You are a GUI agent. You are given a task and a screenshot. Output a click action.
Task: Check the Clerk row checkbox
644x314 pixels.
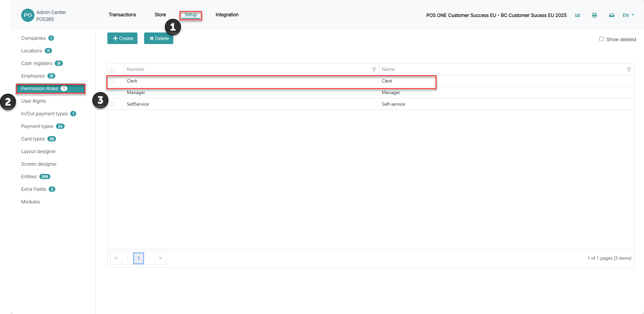(x=113, y=81)
